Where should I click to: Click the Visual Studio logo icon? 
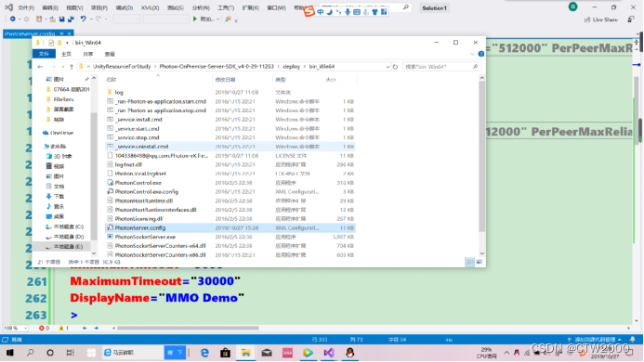point(8,7)
